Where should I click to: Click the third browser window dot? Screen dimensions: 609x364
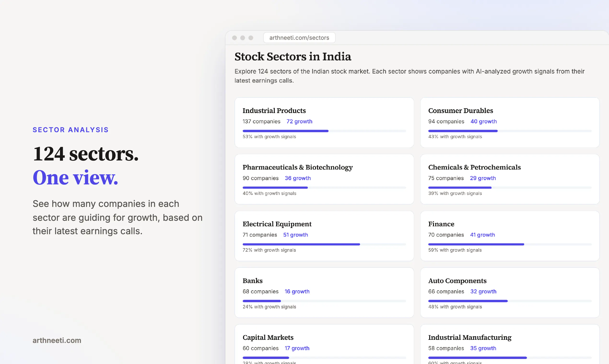click(251, 38)
